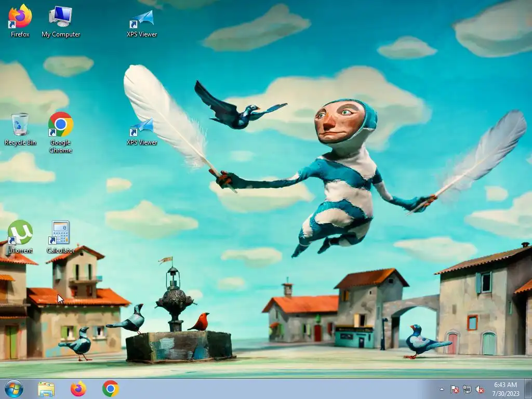Open the Firefox desktop shortcut
Image resolution: width=532 pixels, height=399 pixels.
point(20,20)
